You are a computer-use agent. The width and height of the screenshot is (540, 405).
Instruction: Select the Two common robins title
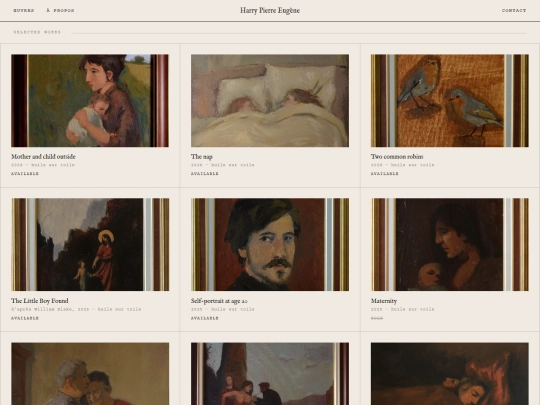coord(397,157)
